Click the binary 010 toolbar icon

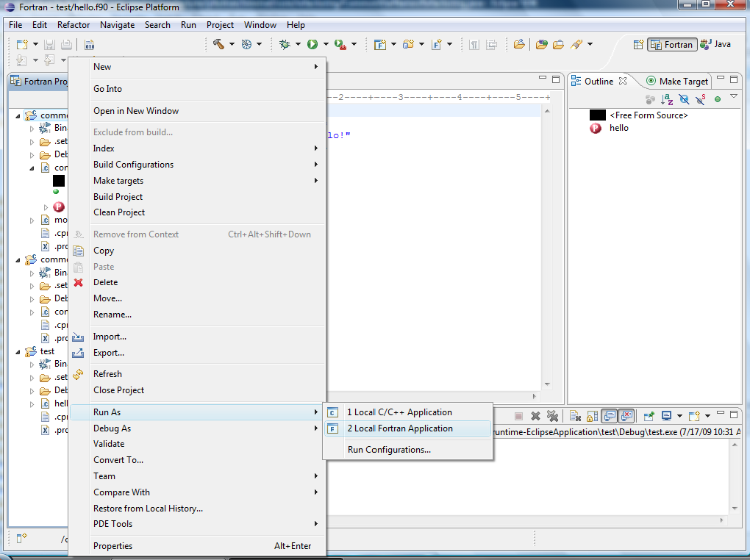click(90, 45)
